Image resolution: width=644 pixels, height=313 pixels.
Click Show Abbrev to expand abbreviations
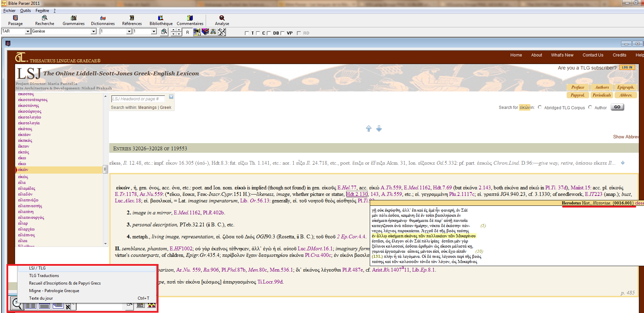626,137
